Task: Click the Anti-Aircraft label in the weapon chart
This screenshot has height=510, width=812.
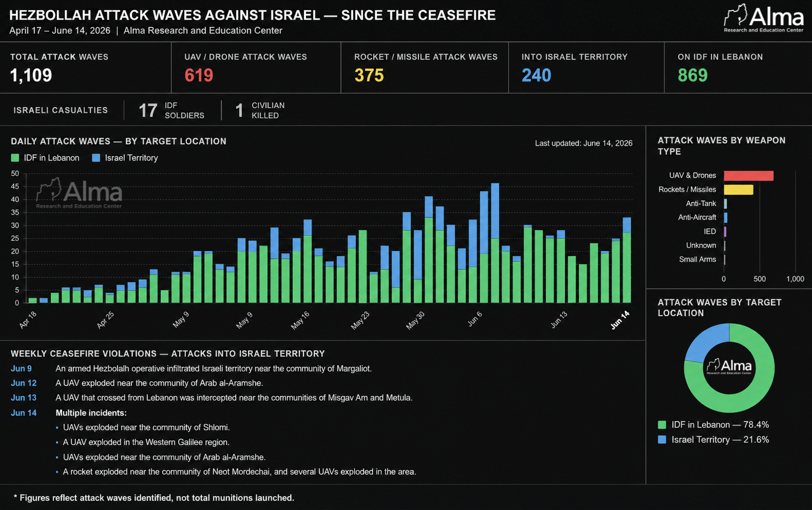Action: (x=697, y=218)
